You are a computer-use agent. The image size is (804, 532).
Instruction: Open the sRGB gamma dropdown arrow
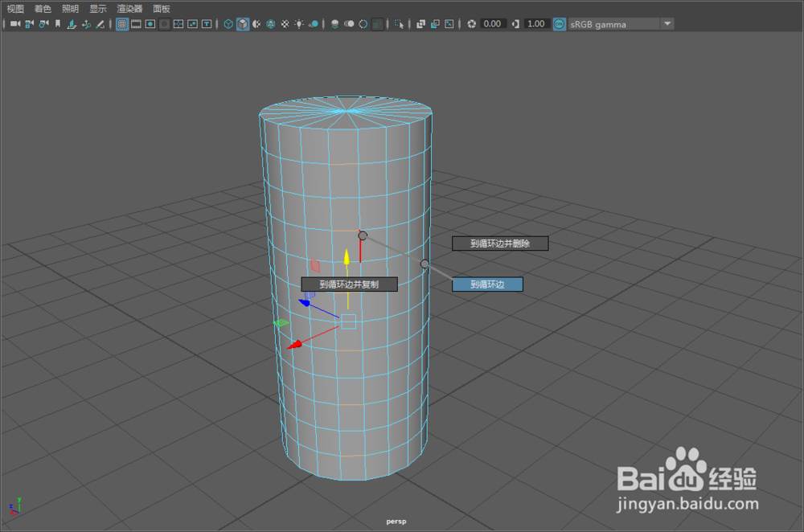667,24
